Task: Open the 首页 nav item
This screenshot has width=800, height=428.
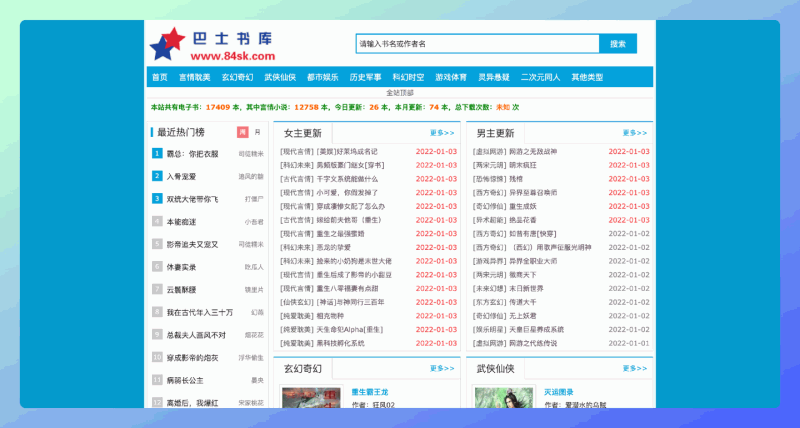Action: (x=160, y=77)
